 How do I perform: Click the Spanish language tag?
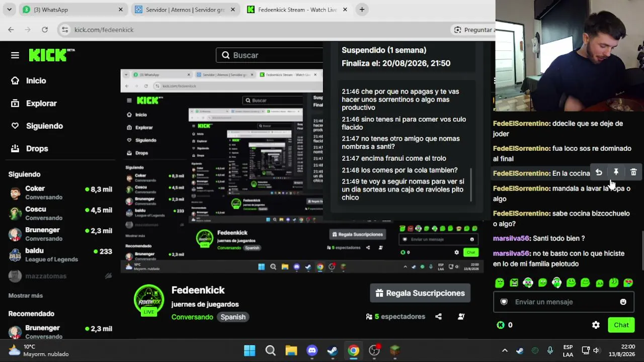[233, 317]
